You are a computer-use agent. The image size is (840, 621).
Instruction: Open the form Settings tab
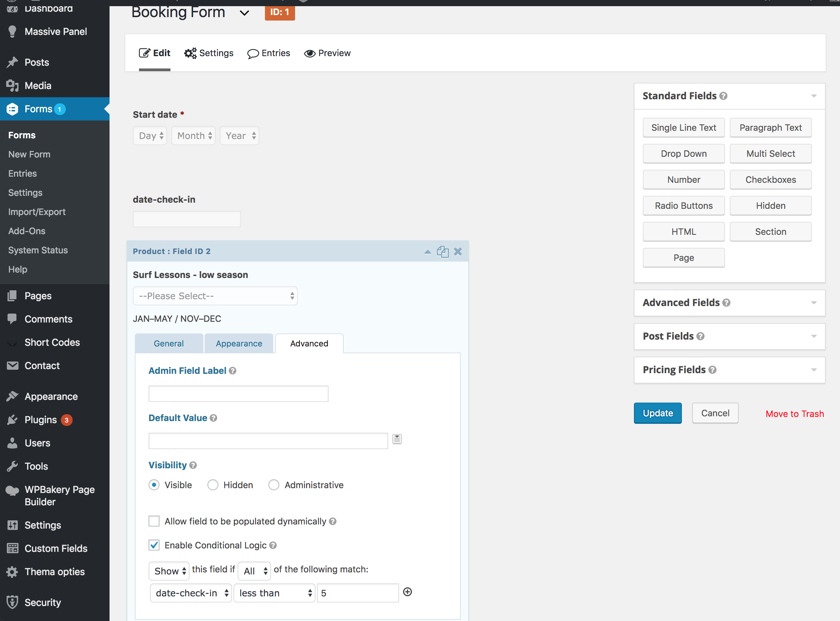click(x=209, y=53)
